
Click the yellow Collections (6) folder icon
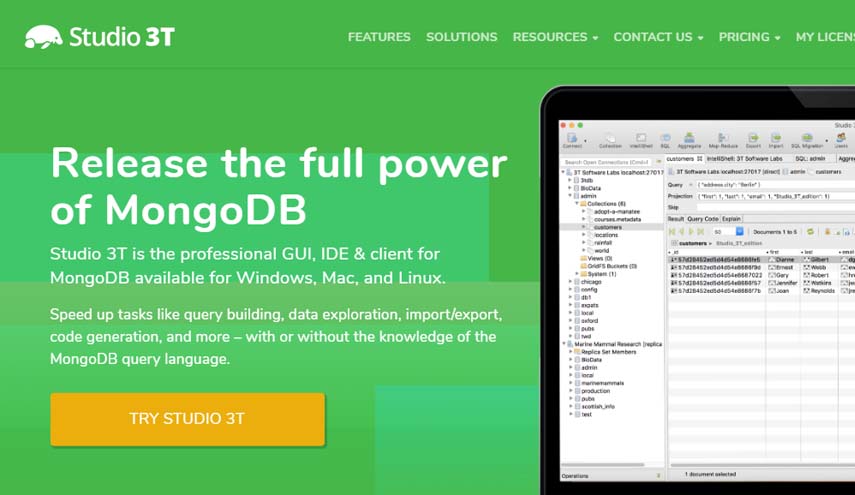[x=583, y=203]
